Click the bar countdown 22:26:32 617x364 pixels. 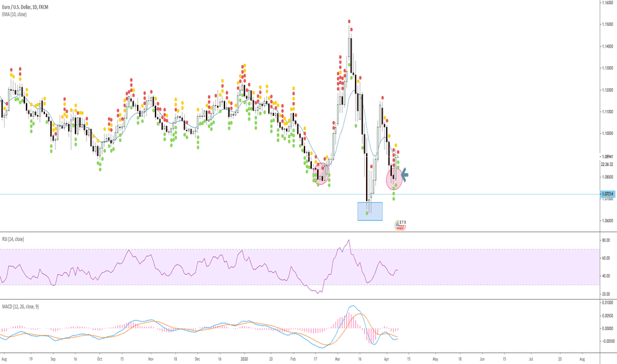tap(607, 165)
